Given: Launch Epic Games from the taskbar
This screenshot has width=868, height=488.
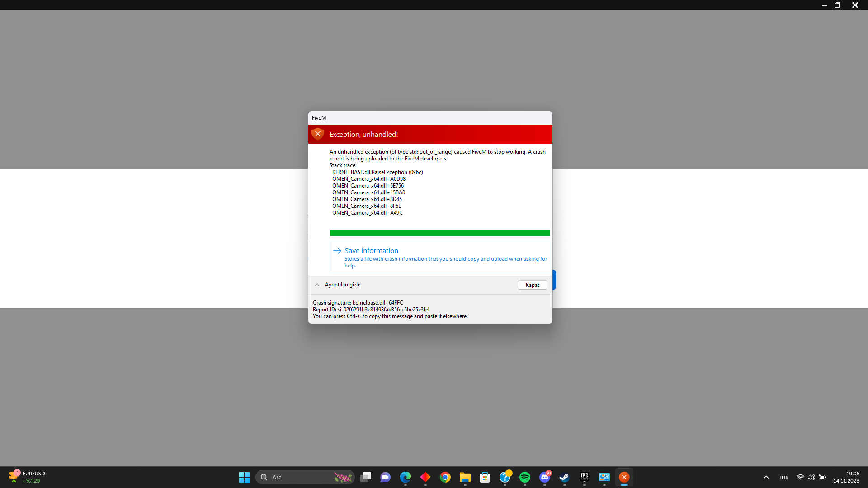Looking at the screenshot, I should coord(584,477).
